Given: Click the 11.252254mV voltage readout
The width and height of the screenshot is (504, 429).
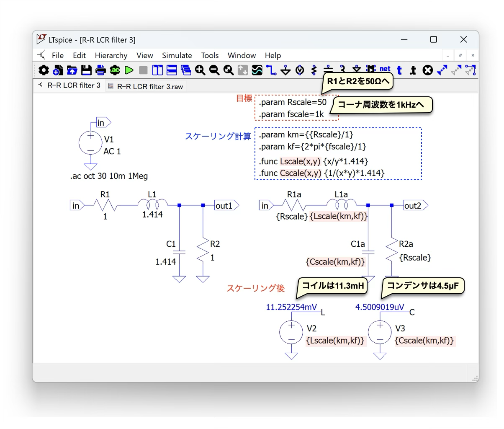Looking at the screenshot, I should [292, 307].
